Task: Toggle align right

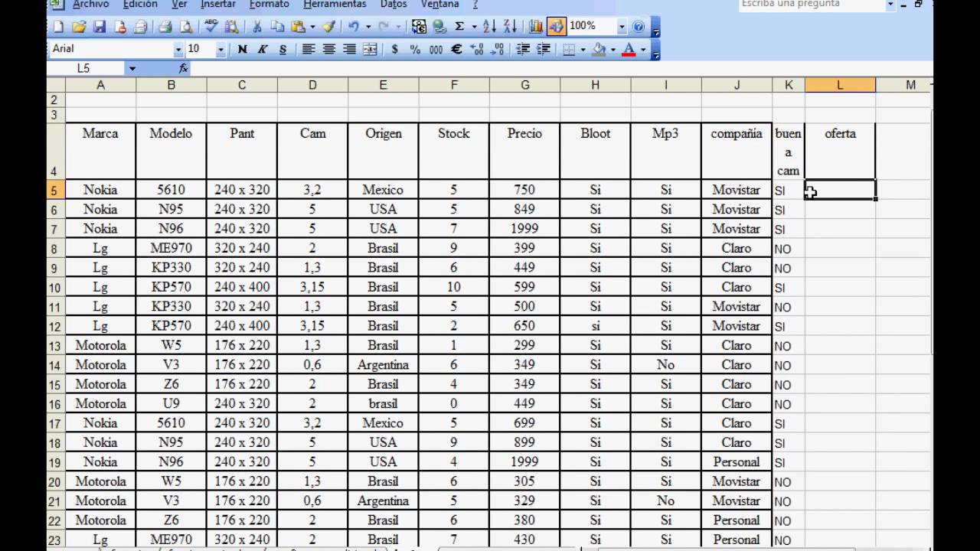Action: coord(349,49)
